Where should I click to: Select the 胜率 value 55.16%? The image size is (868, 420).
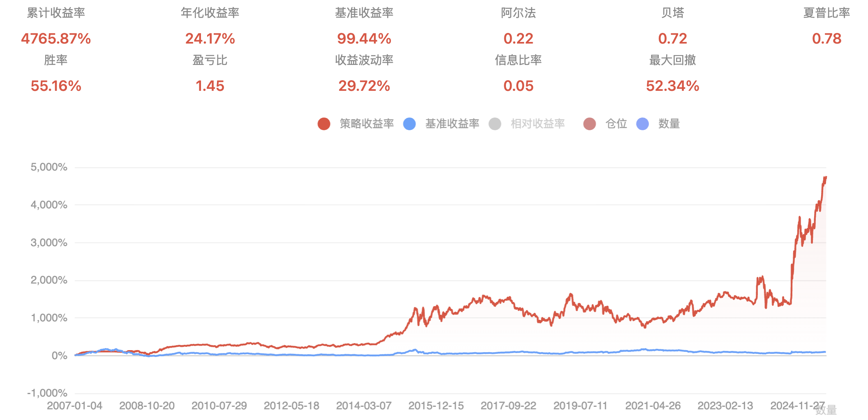click(x=56, y=86)
